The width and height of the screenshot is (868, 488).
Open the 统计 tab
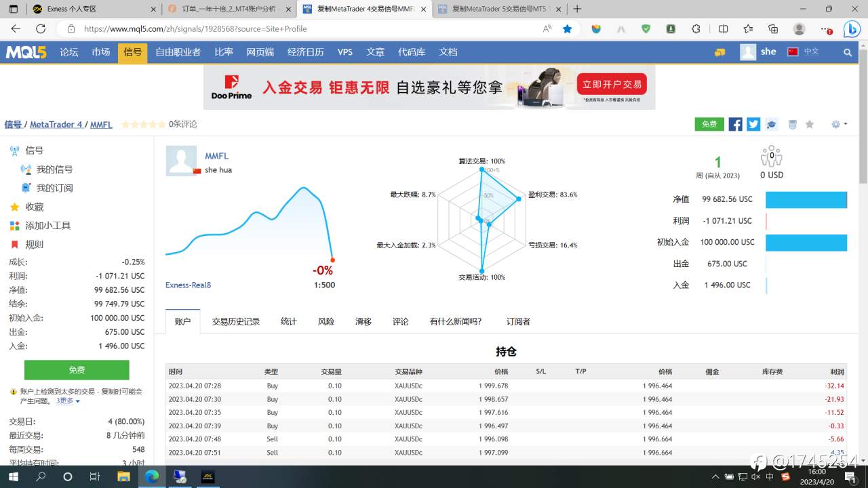289,321
